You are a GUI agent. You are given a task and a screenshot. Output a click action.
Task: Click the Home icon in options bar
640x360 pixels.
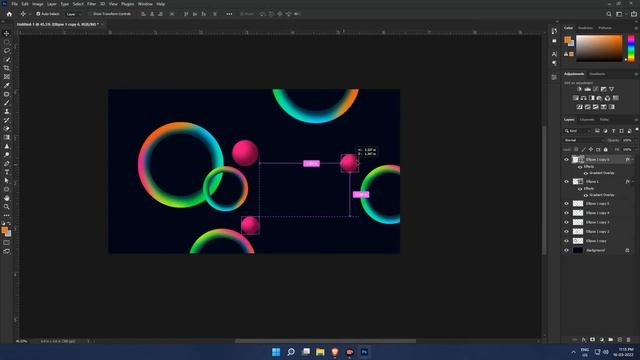click(x=9, y=14)
